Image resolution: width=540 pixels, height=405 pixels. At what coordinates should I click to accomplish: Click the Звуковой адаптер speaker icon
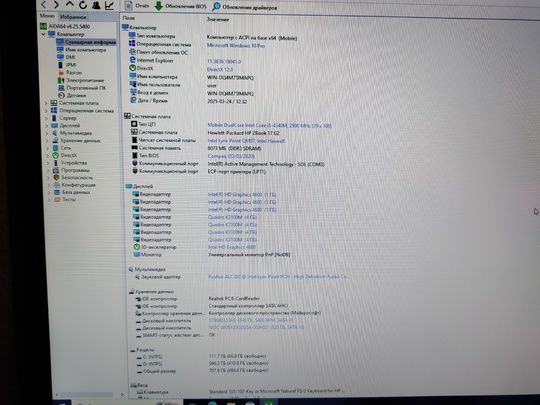[x=137, y=277]
